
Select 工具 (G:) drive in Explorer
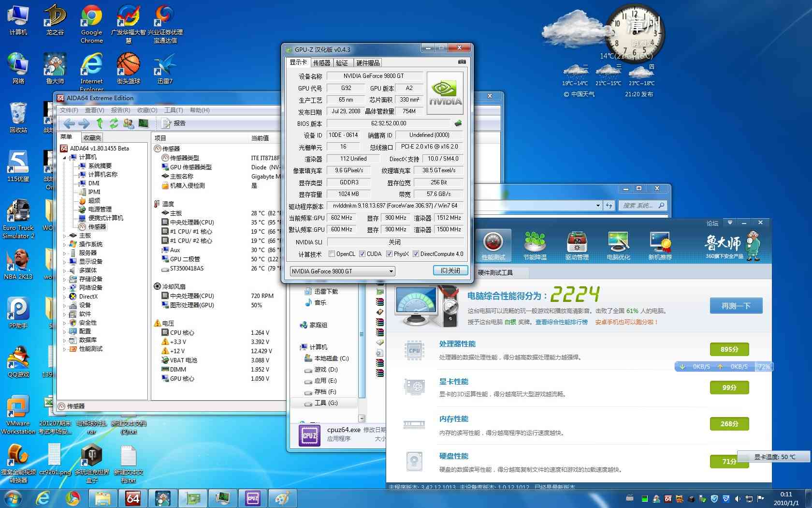(x=326, y=403)
